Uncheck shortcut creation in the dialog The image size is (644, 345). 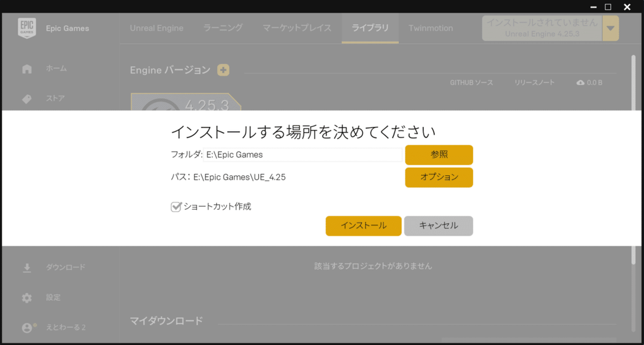tap(175, 206)
